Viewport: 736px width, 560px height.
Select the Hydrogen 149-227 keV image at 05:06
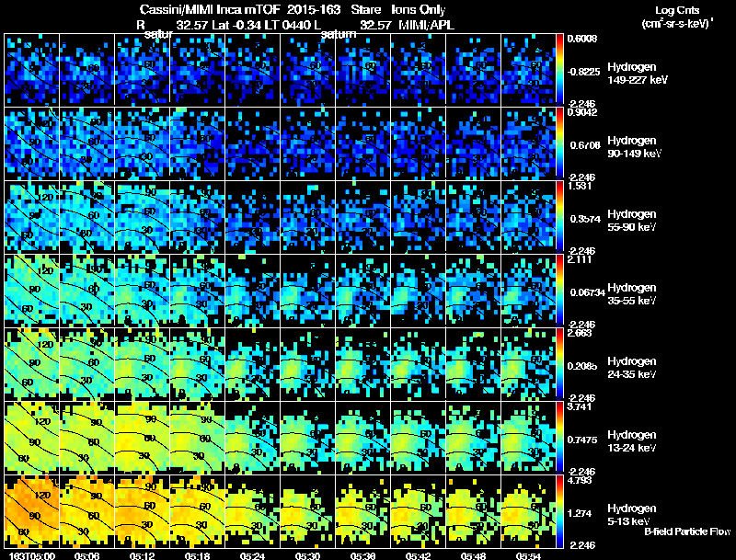click(86, 70)
